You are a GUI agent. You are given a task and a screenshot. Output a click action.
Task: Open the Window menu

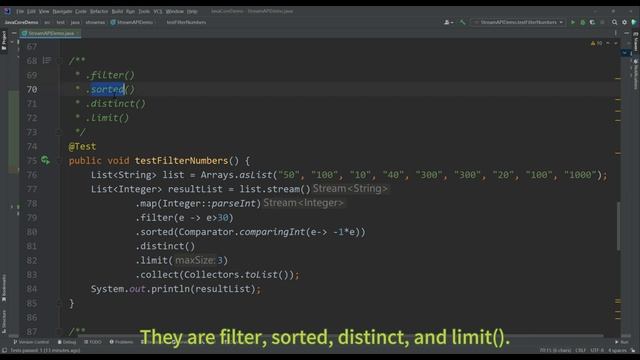click(x=175, y=11)
